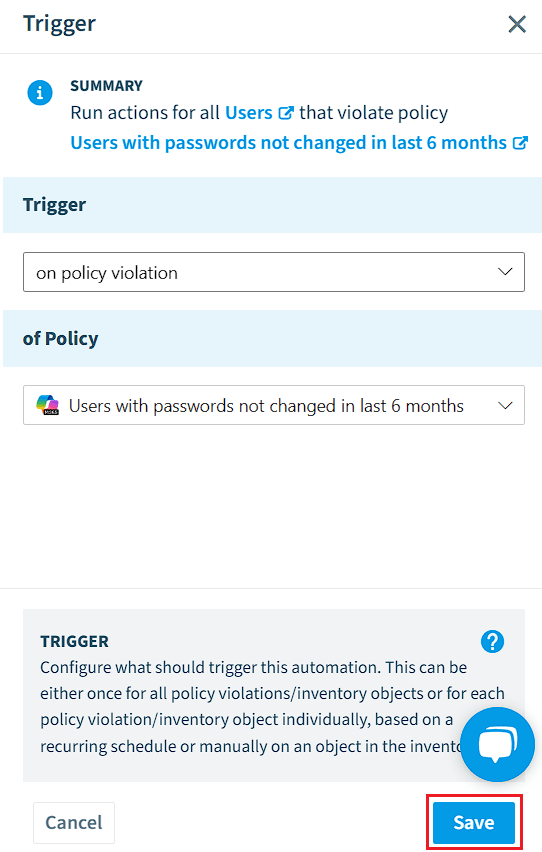The width and height of the screenshot is (542, 852).
Task: Click external-link icon next to Users
Action: 286,113
